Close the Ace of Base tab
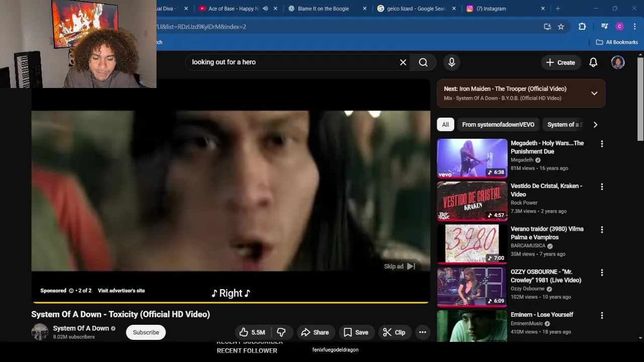 click(x=275, y=9)
